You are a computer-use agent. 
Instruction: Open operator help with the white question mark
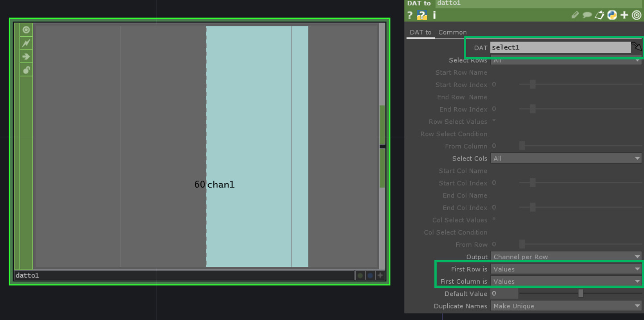(410, 15)
